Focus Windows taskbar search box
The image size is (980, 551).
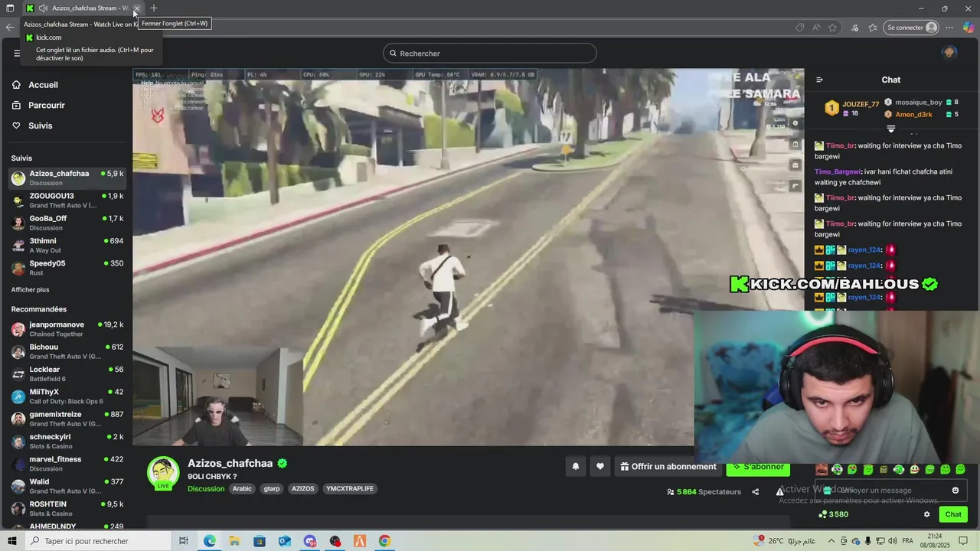coord(97,541)
